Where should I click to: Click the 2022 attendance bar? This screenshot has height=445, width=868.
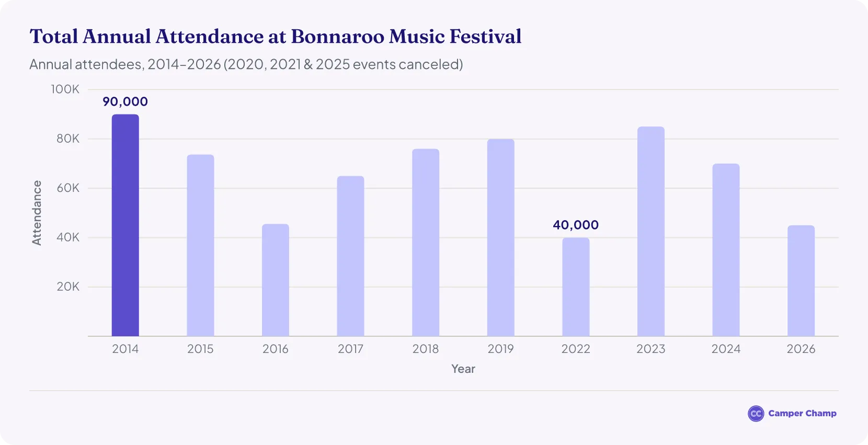pos(576,287)
